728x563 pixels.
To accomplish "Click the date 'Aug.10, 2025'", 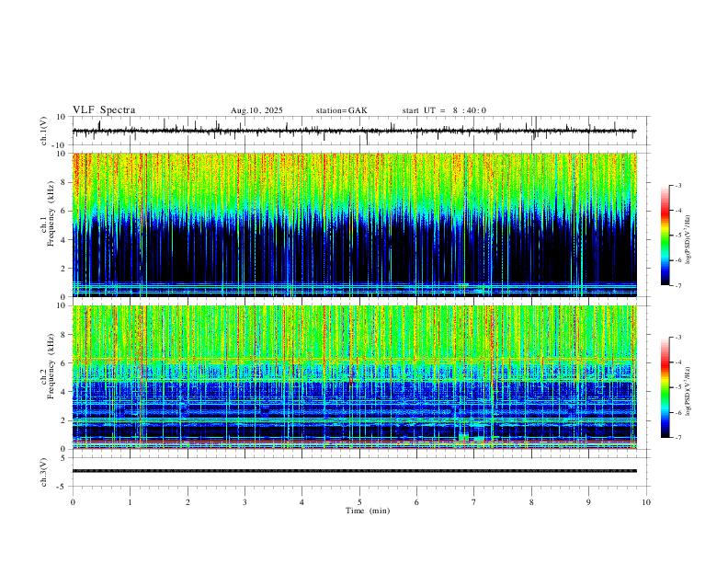I will (256, 110).
